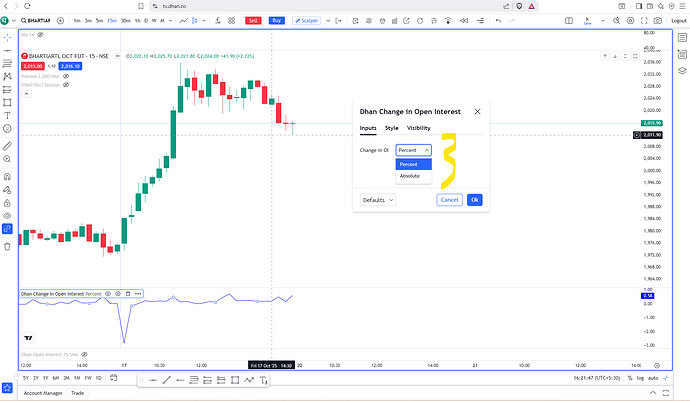
Task: Open the Trade tab at bottom
Action: point(77,393)
